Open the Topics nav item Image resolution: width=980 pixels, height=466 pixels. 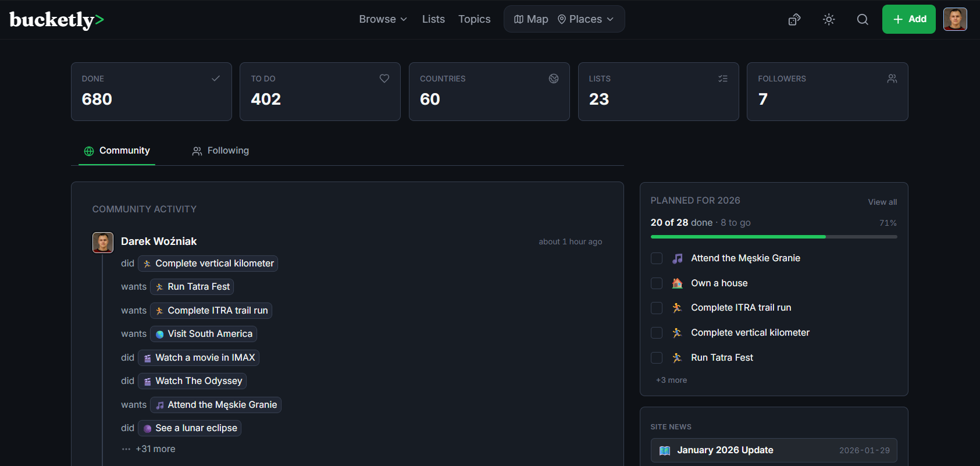(474, 19)
